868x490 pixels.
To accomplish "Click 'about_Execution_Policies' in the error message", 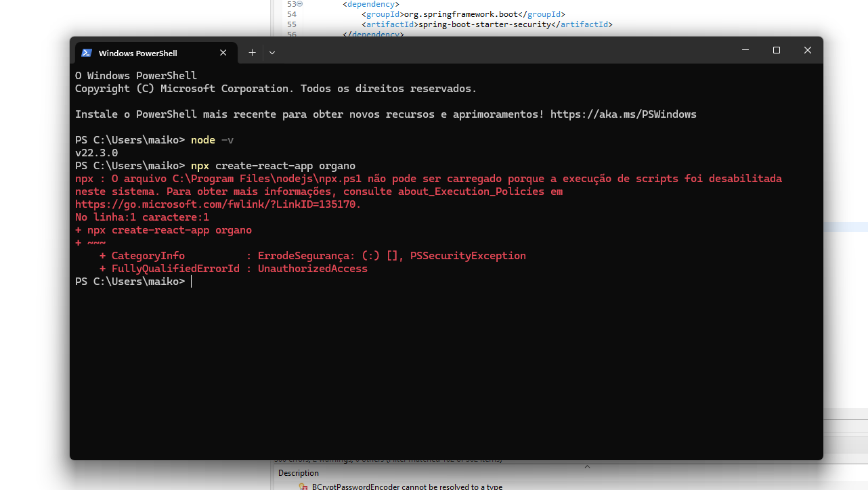I will click(471, 192).
